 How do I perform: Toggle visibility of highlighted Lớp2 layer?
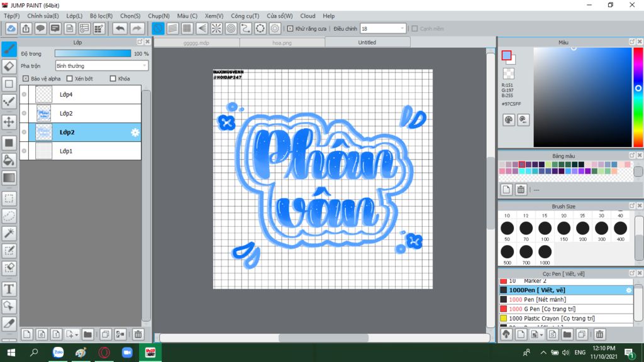(x=25, y=132)
